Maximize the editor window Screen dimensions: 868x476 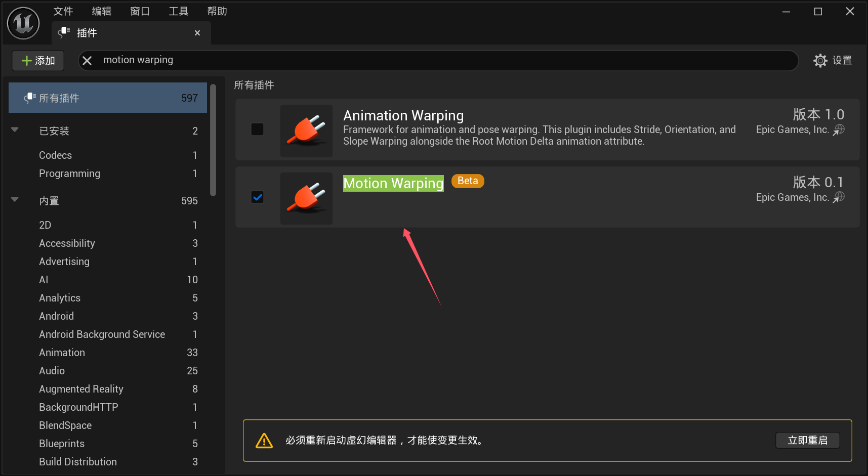pyautogui.click(x=818, y=12)
